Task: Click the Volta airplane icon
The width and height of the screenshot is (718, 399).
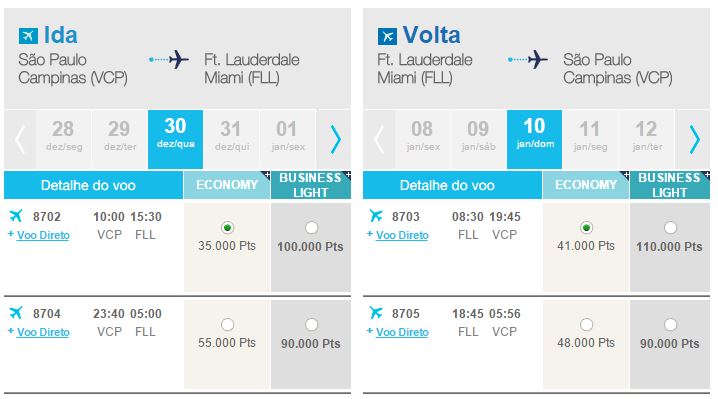Action: pos(387,36)
